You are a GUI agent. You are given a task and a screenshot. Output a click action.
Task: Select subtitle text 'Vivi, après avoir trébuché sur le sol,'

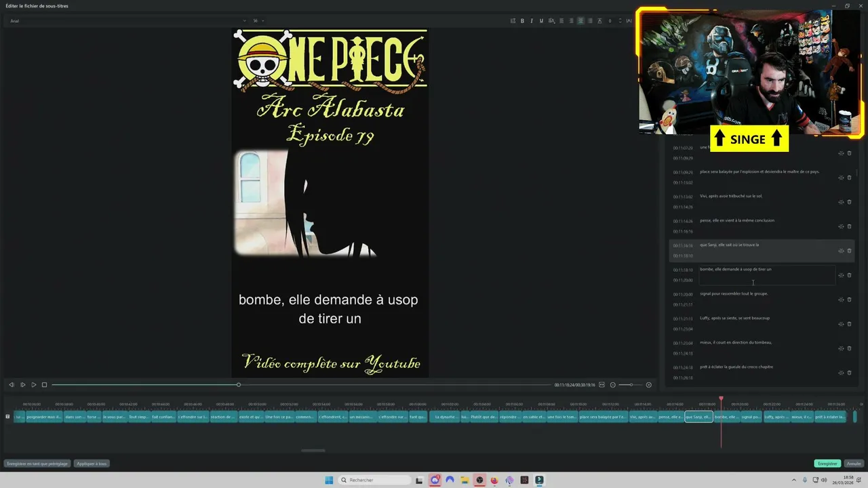(731, 196)
